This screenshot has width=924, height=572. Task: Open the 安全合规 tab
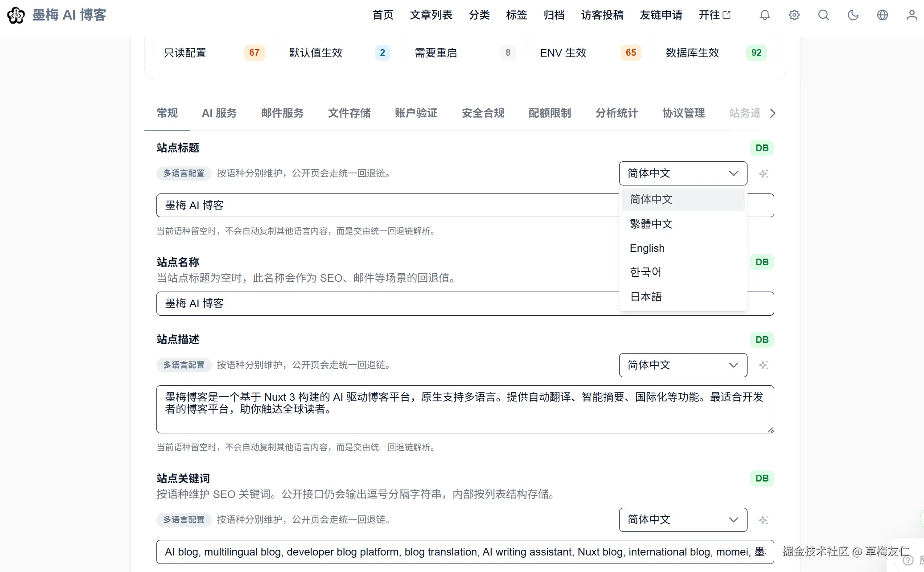tap(483, 113)
